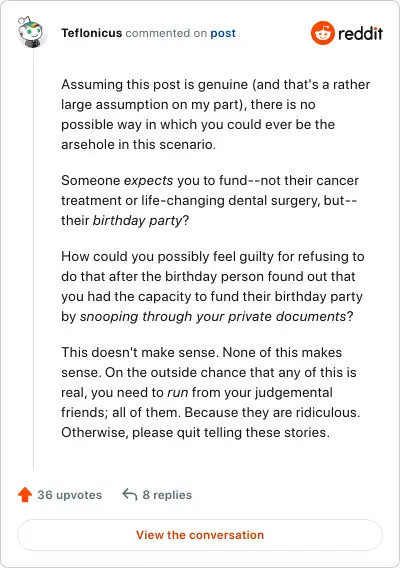
Task: Click the View the conversation button
Action: 200,535
